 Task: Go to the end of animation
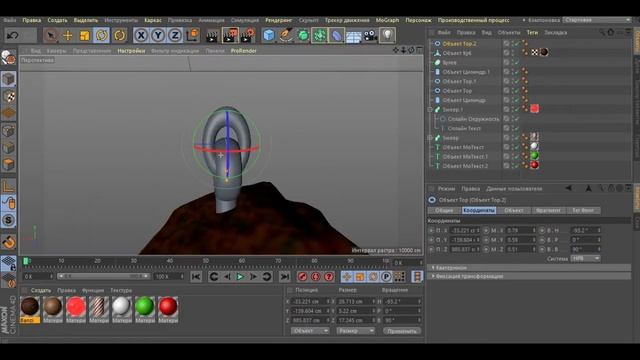[x=284, y=277]
